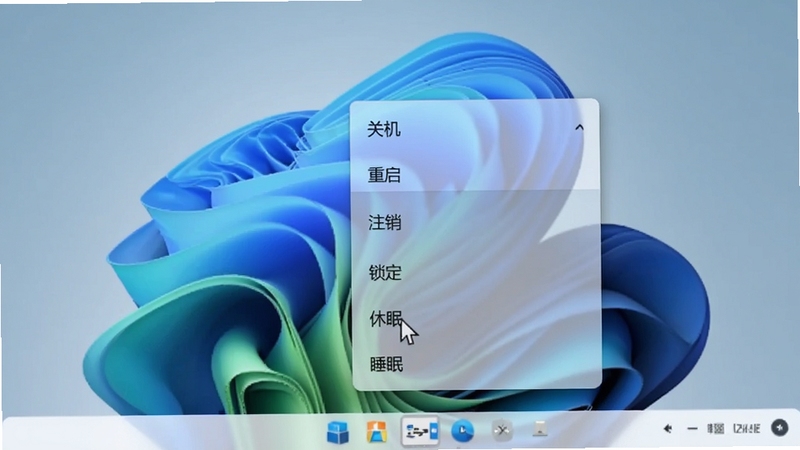800x450 pixels.
Task: Choose 锁定 to lock the screen
Action: pos(385,272)
